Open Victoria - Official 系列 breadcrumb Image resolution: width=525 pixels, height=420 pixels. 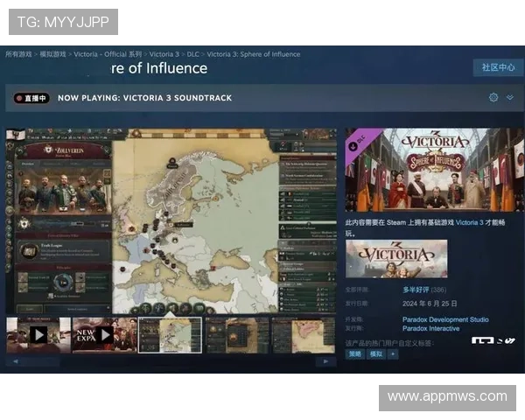pyautogui.click(x=109, y=54)
